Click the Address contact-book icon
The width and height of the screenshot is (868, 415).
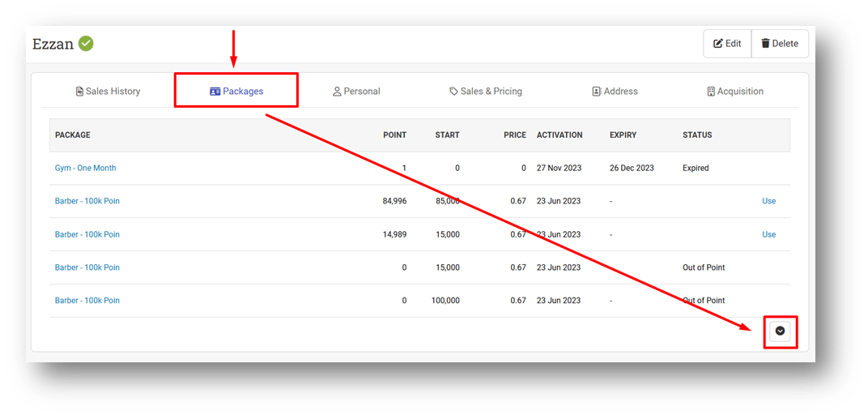(x=596, y=92)
